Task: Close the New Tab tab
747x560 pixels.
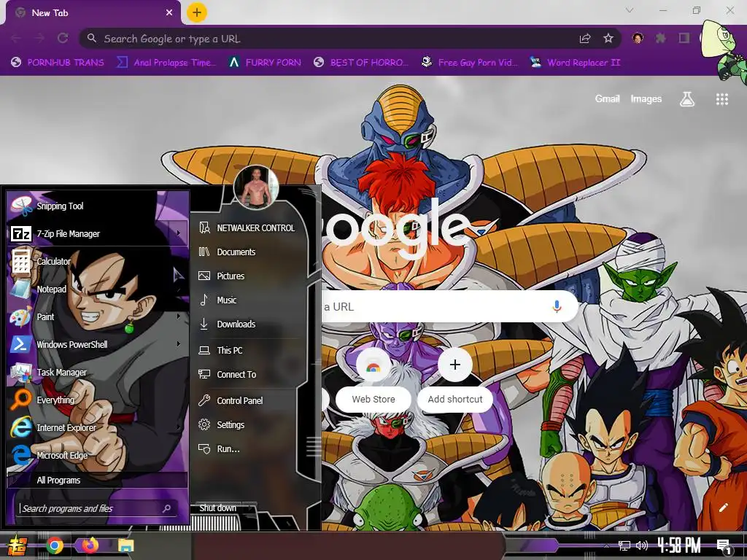Action: point(169,13)
